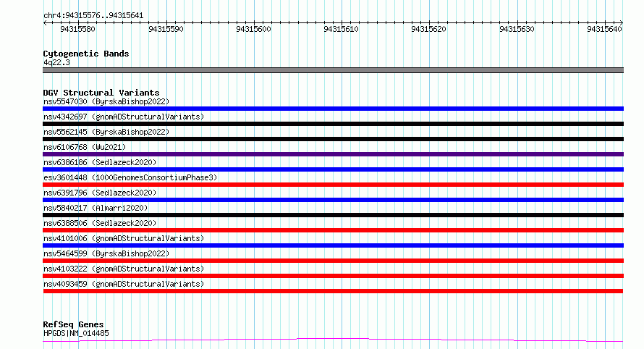Viewport: 644px width, 349px height.
Task: Open variant nsv4103222 (gnomADStructuralVariants) label
Action: click(x=124, y=269)
